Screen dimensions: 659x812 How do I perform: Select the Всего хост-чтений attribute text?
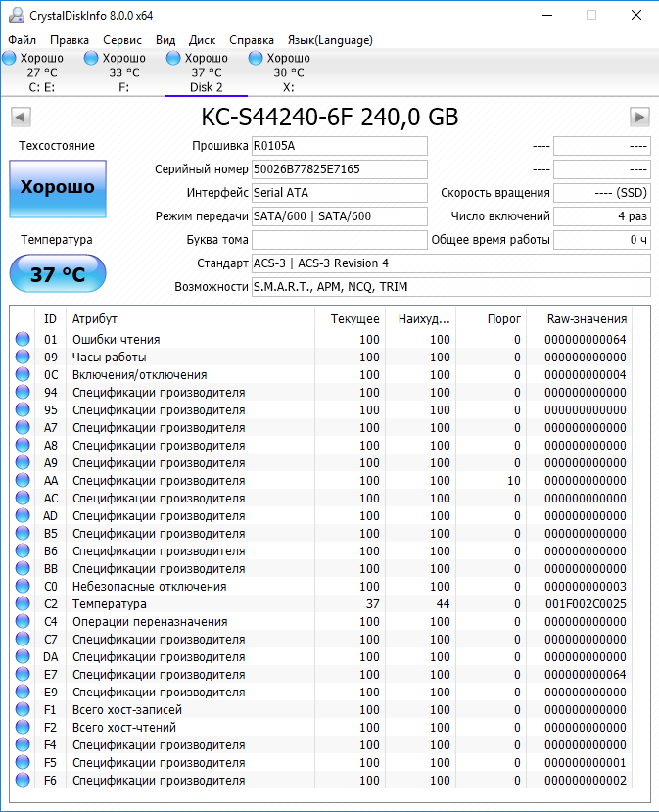(x=124, y=728)
